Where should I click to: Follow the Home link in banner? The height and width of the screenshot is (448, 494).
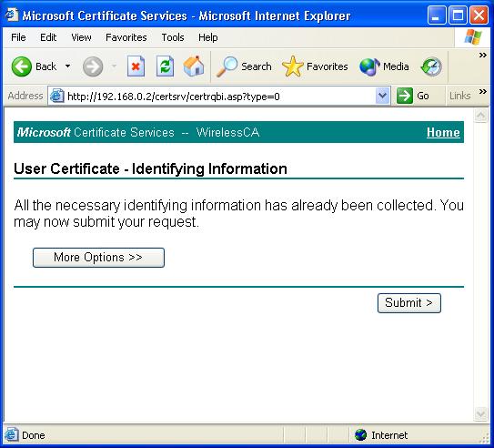point(443,132)
